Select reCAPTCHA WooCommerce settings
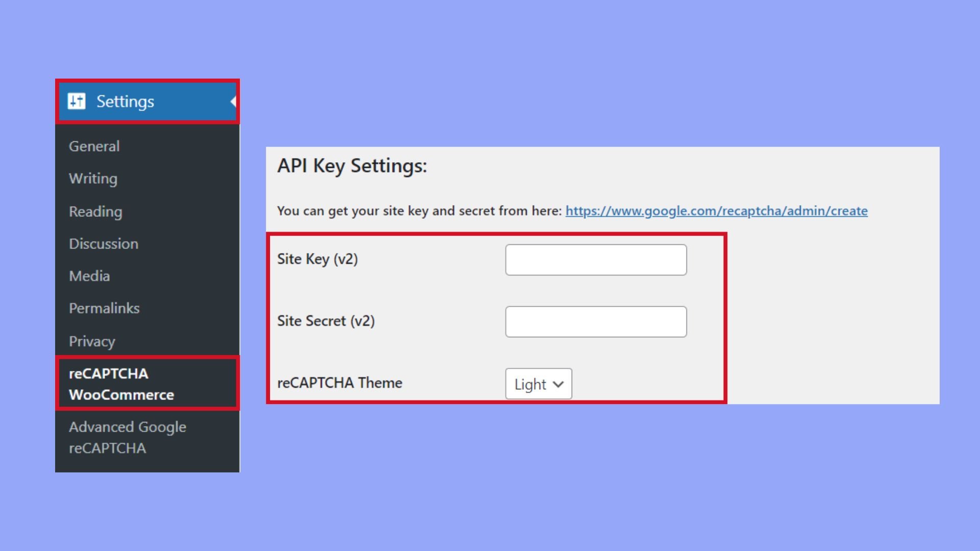980x551 pixels. click(x=120, y=384)
